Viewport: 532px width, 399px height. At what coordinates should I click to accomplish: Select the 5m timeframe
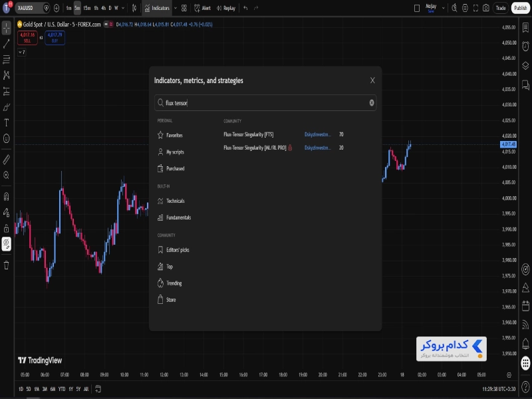(77, 8)
